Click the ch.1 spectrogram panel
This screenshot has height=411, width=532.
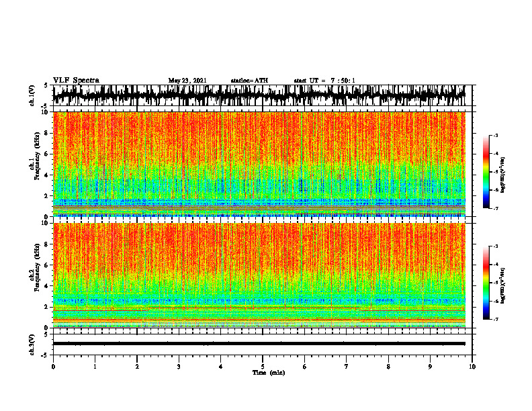(259, 164)
